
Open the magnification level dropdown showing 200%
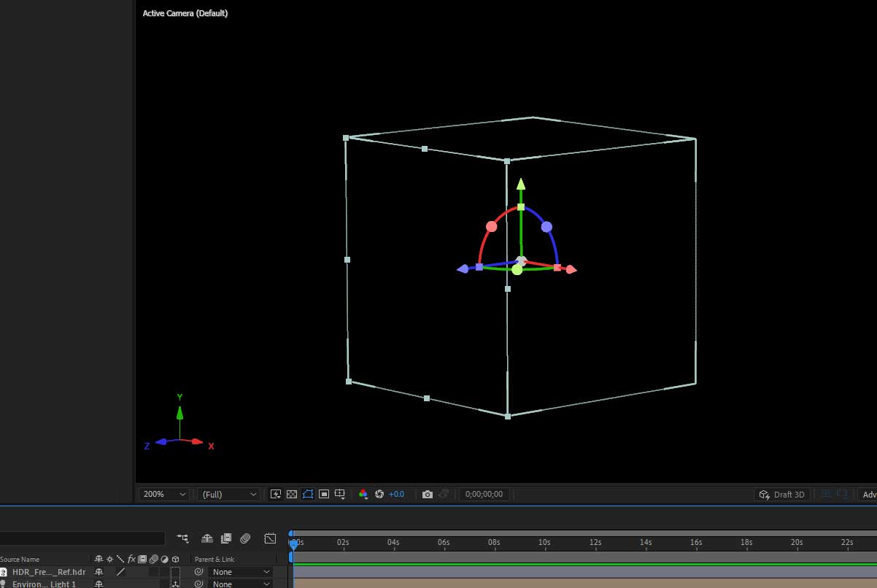pos(162,494)
